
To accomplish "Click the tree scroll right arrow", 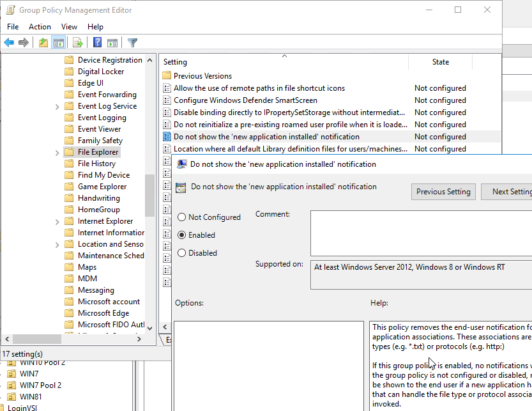I will pos(139,339).
